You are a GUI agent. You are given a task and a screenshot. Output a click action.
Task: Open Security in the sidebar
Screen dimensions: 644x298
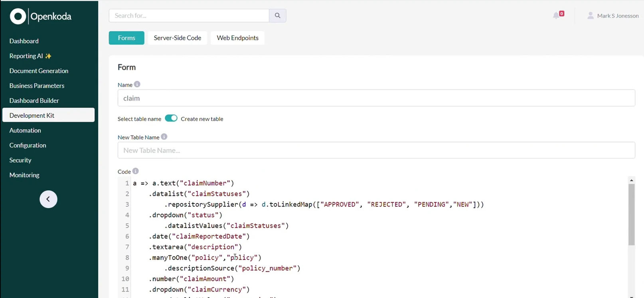20,160
